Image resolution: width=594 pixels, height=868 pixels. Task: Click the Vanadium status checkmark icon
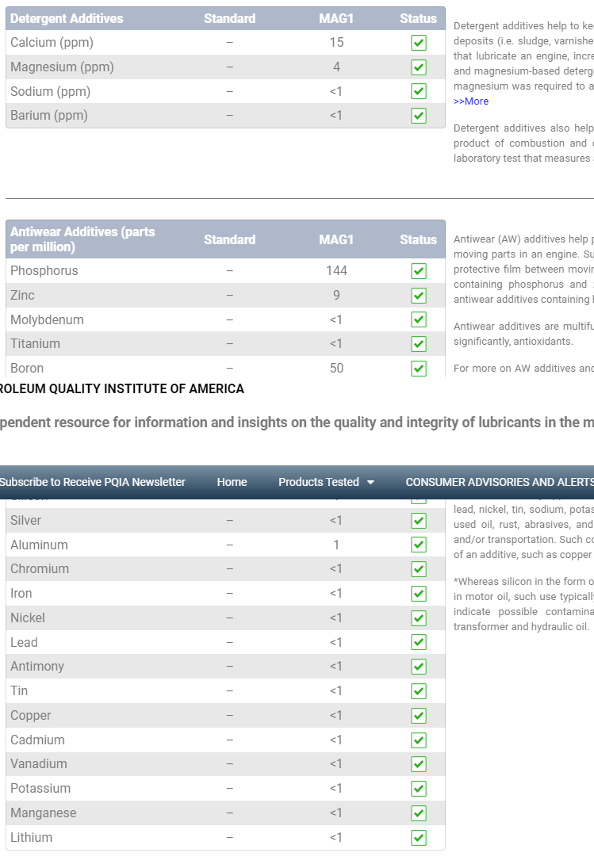point(419,764)
